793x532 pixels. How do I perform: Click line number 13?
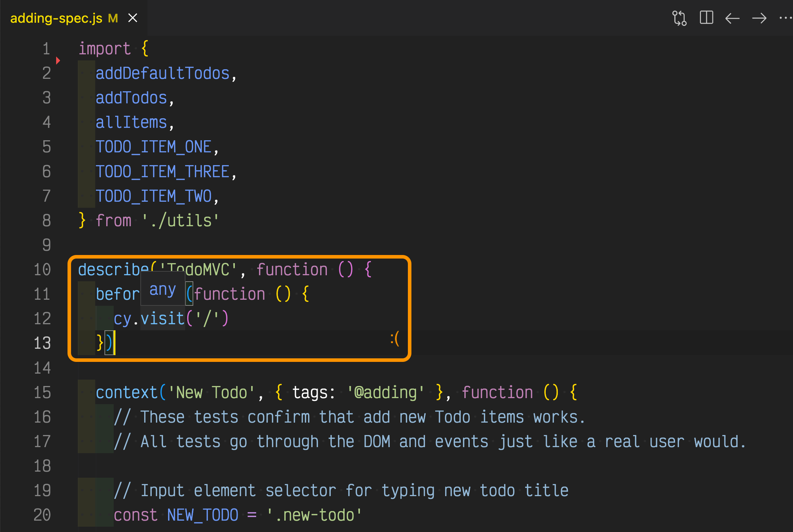[x=42, y=343]
